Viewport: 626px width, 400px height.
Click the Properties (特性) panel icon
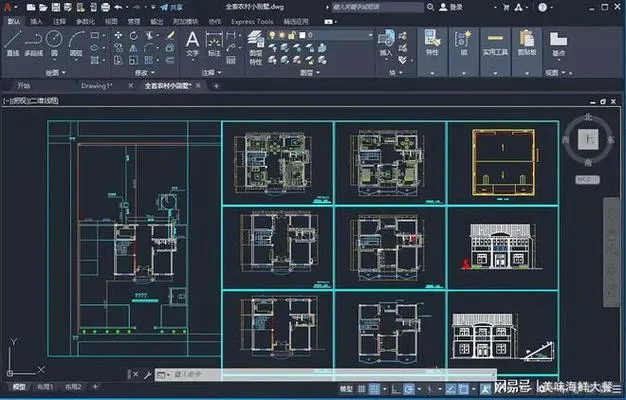[431, 40]
